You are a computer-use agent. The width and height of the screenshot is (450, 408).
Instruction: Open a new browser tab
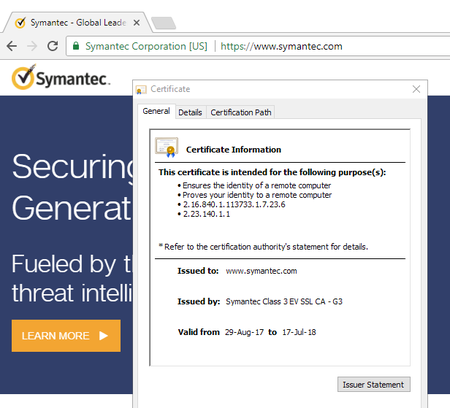[x=163, y=23]
